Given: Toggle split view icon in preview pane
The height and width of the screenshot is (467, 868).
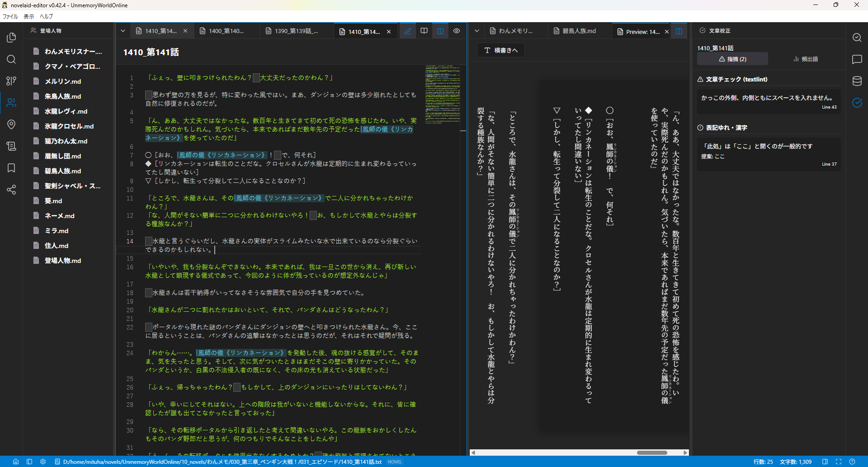Looking at the screenshot, I should point(679,31).
